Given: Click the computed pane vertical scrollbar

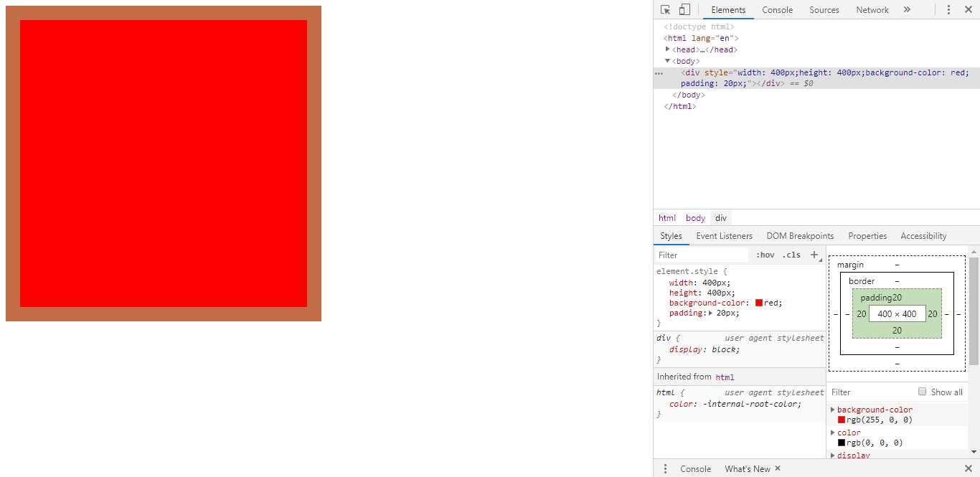Looking at the screenshot, I should pos(974,311).
